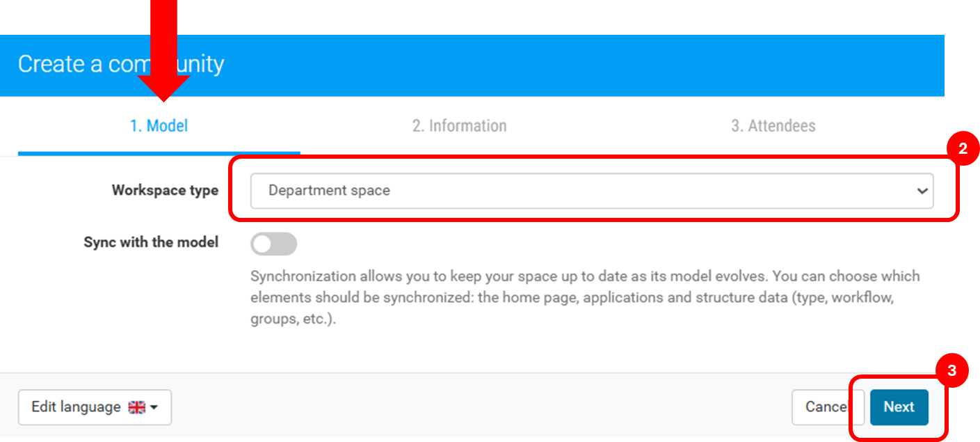Switch to the 1. Model tab
The height and width of the screenshot is (442, 980).
pyautogui.click(x=159, y=126)
